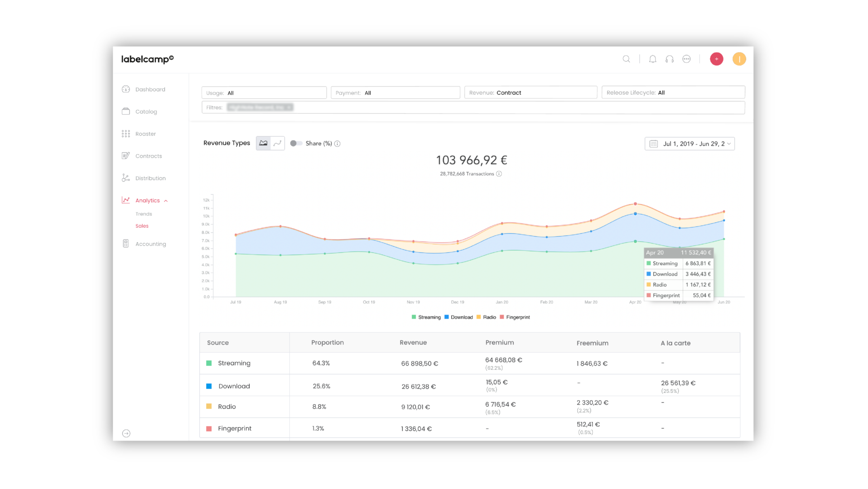Viewport: 868px width, 489px height.
Task: Switch to area chart view
Action: point(263,143)
